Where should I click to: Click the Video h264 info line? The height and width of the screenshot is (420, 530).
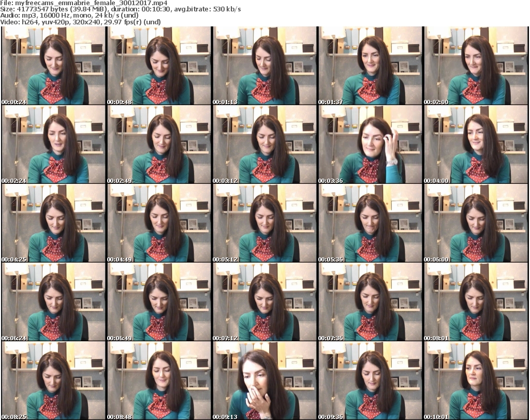[80, 22]
